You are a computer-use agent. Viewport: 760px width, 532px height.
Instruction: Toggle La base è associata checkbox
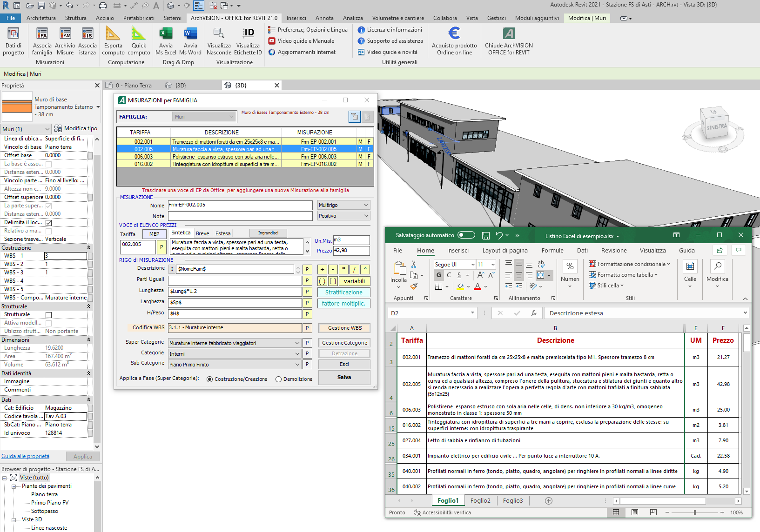(48, 164)
